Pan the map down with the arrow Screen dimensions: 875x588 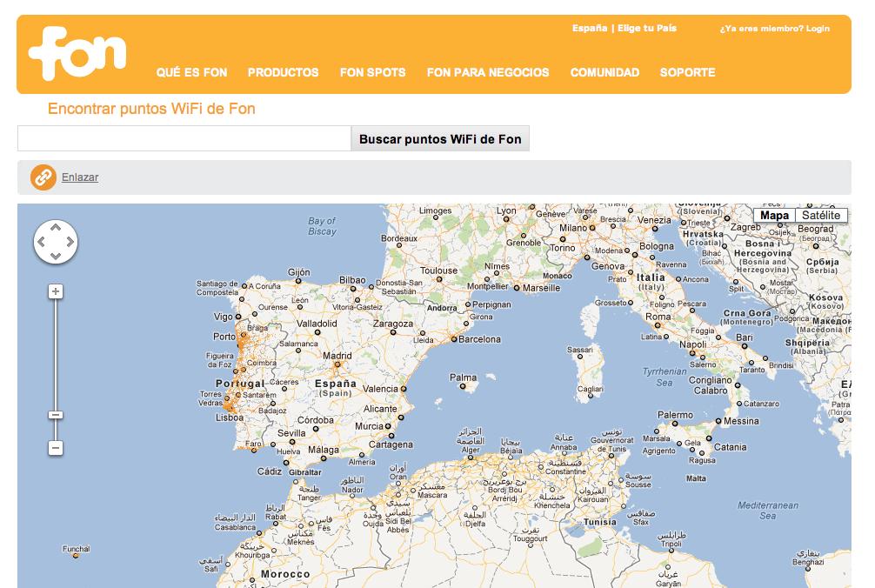click(x=56, y=256)
